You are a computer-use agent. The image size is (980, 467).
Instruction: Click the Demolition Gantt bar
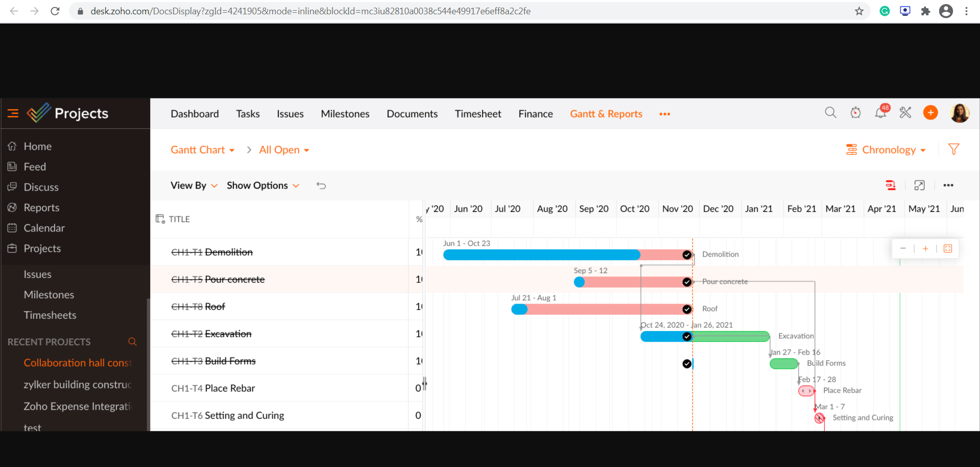click(567, 255)
